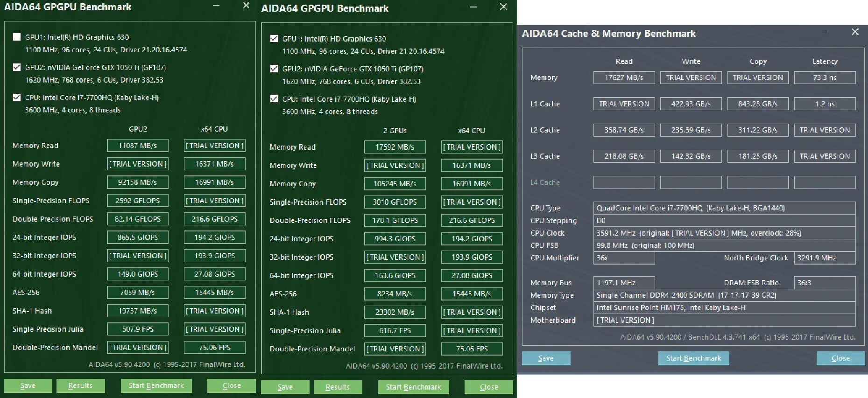
Task: Minimize the left GPGPU Benchmark window
Action: click(216, 6)
